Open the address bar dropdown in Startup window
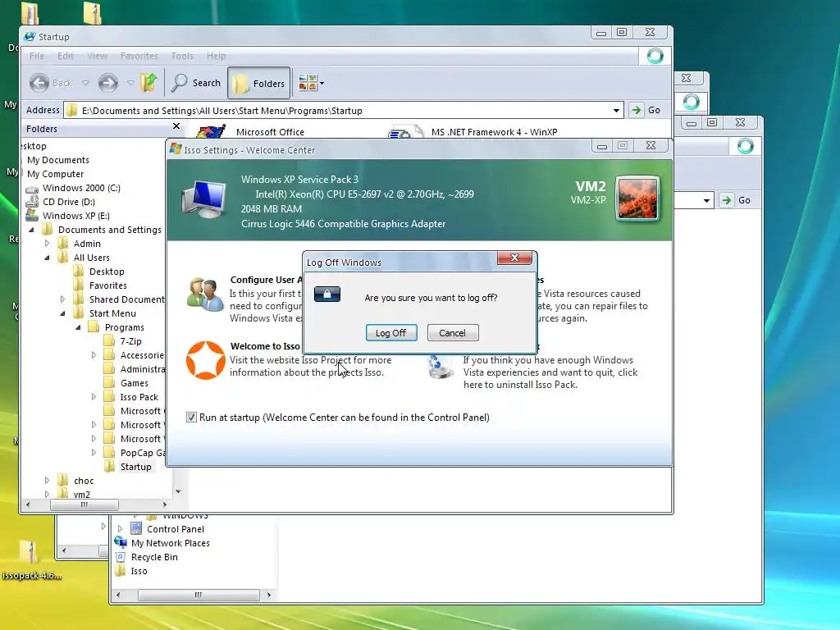This screenshot has width=840, height=630. [616, 111]
